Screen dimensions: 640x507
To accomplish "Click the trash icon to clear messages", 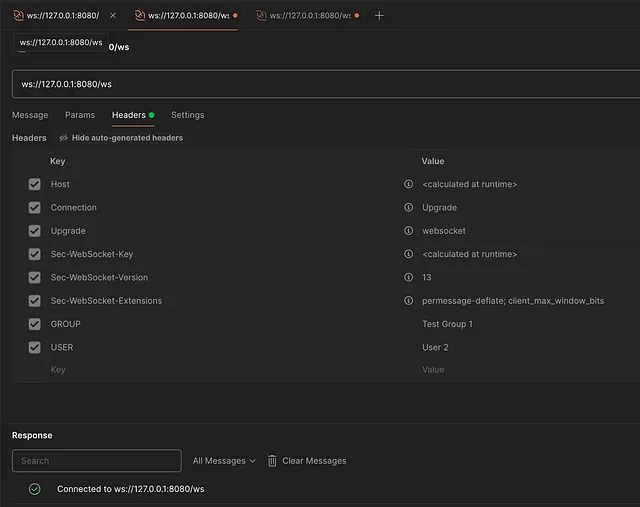I will 272,461.
